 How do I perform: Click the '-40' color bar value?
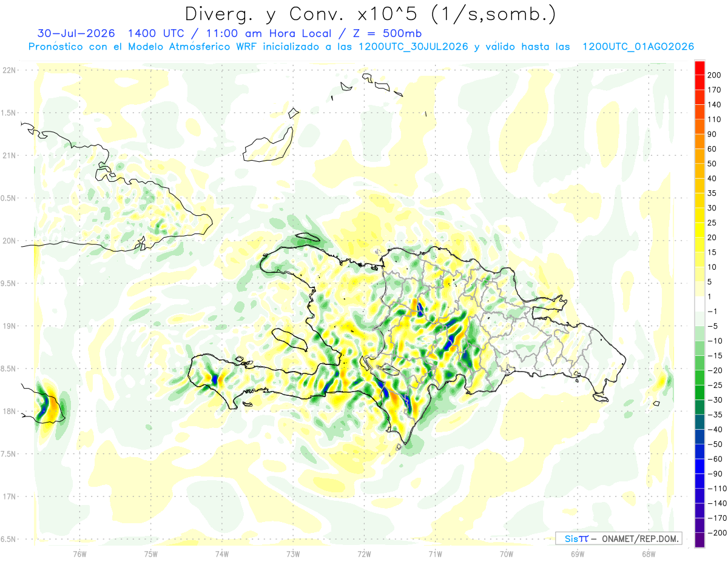(715, 430)
